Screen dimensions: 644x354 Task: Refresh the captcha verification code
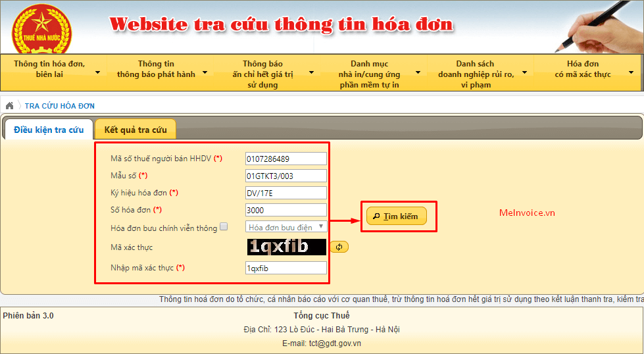coord(339,247)
